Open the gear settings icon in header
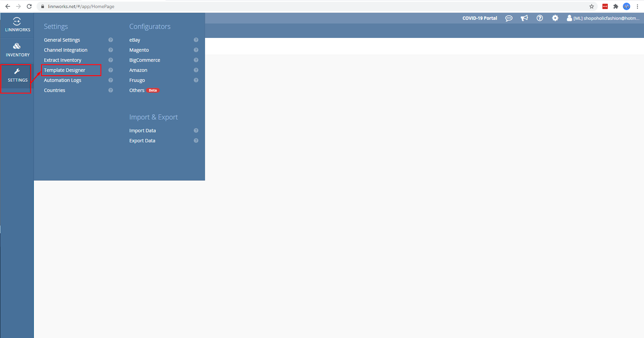The width and height of the screenshot is (644, 338). click(x=555, y=18)
